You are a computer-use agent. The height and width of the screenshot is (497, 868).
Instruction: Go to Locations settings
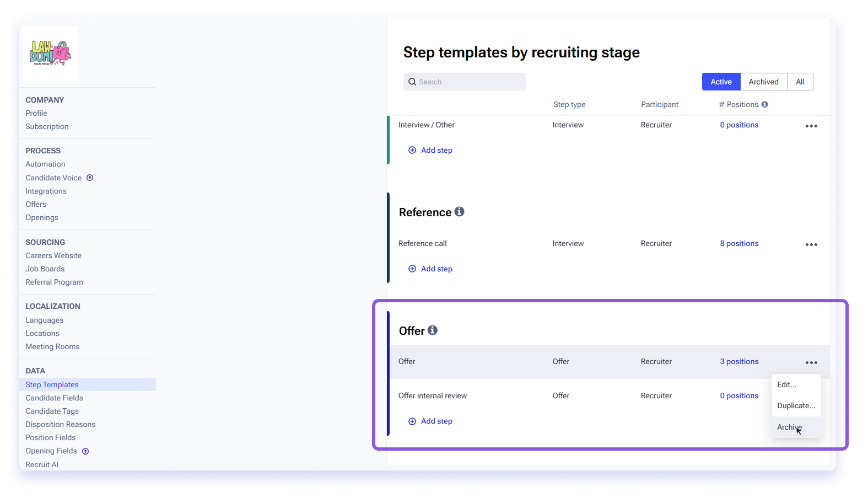point(42,333)
